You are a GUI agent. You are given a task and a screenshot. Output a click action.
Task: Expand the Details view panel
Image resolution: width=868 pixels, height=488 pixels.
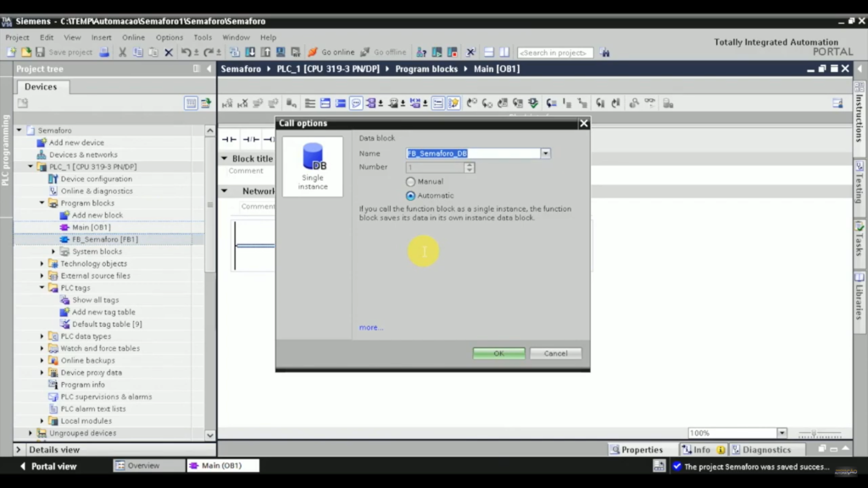[19, 449]
